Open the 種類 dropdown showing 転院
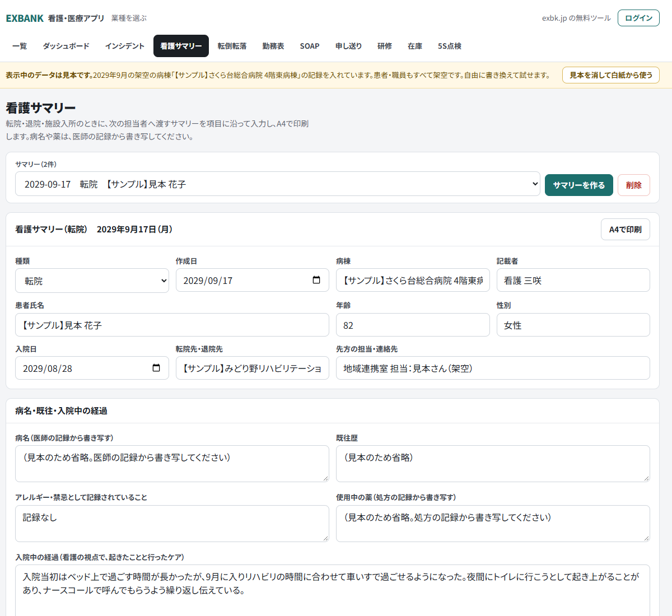 tap(92, 281)
